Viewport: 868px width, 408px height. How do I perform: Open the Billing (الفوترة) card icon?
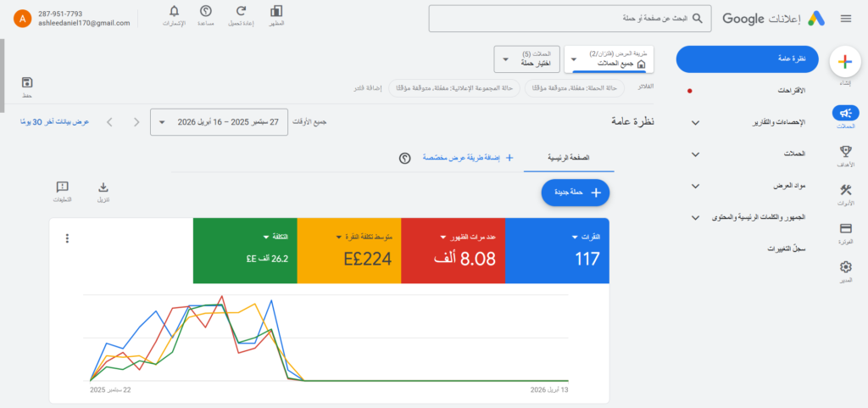[844, 228]
